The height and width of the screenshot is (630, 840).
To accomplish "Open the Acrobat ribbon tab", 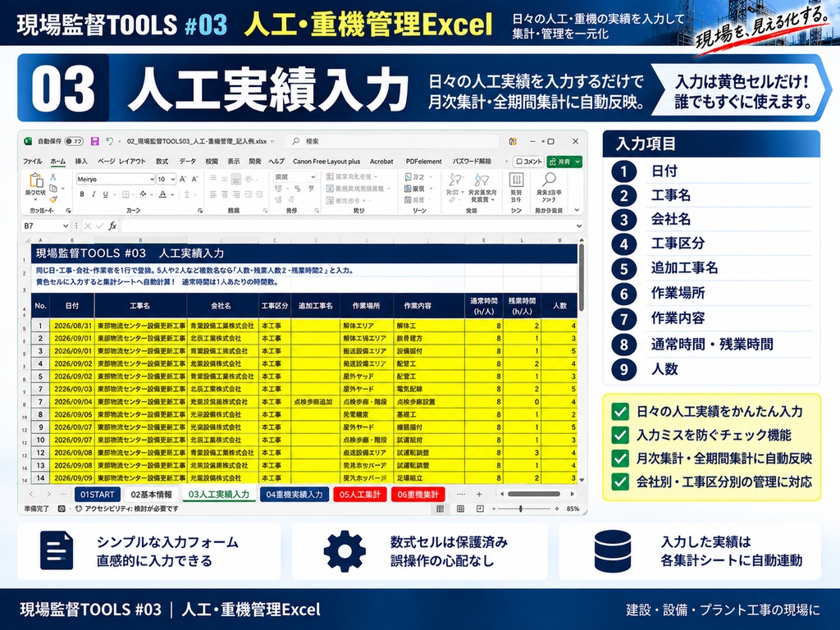I will coord(381,162).
